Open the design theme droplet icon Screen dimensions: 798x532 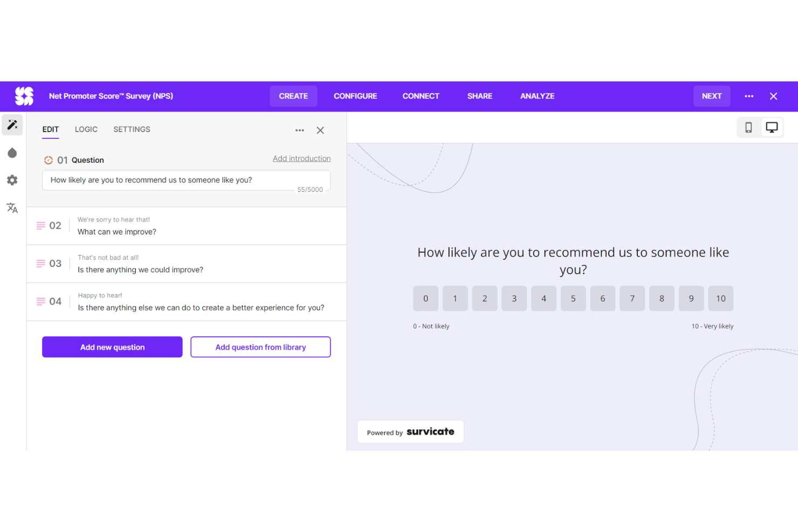coord(12,153)
